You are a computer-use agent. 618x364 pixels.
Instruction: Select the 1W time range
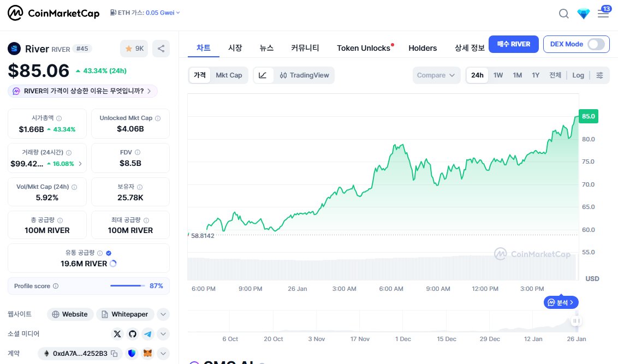tap(498, 75)
